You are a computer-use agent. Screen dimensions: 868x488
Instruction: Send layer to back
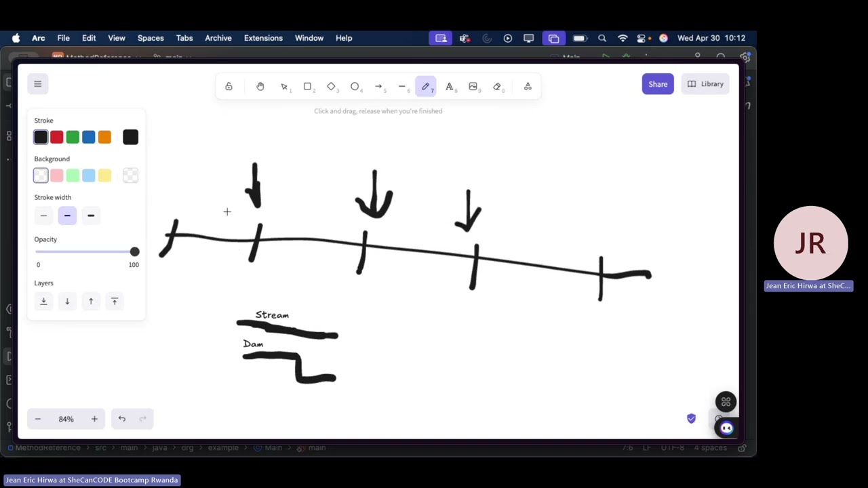43,302
